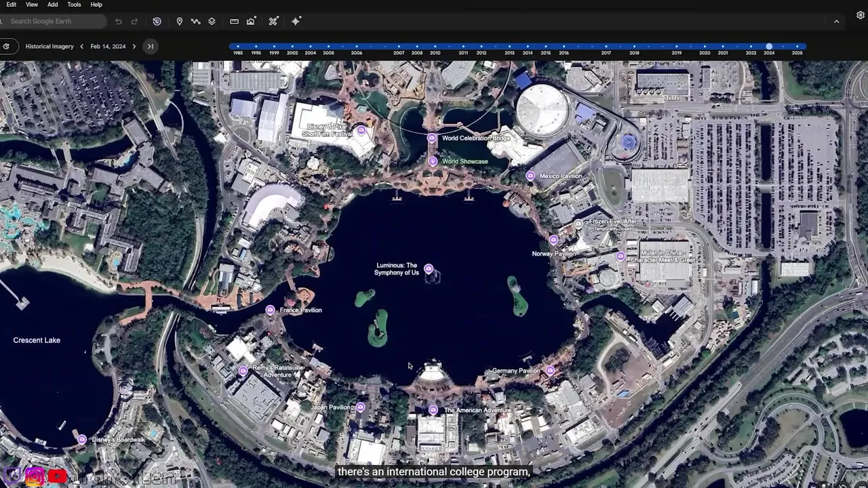Jump to latest imagery skip button

(151, 47)
